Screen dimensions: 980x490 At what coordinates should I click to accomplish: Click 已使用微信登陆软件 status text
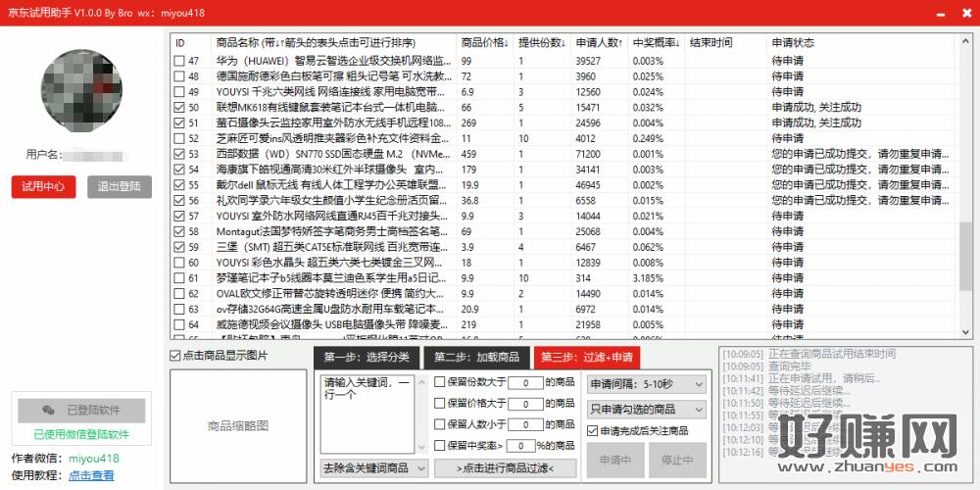pos(81,434)
